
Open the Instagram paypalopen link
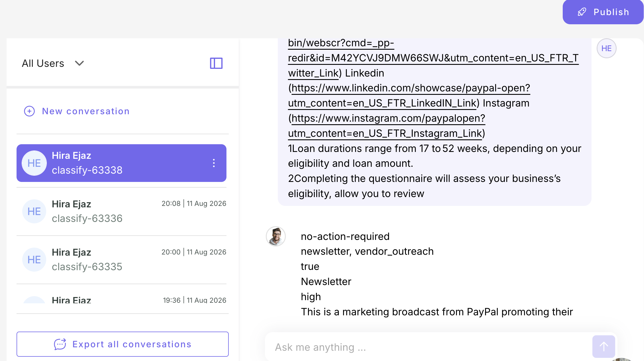pos(386,126)
